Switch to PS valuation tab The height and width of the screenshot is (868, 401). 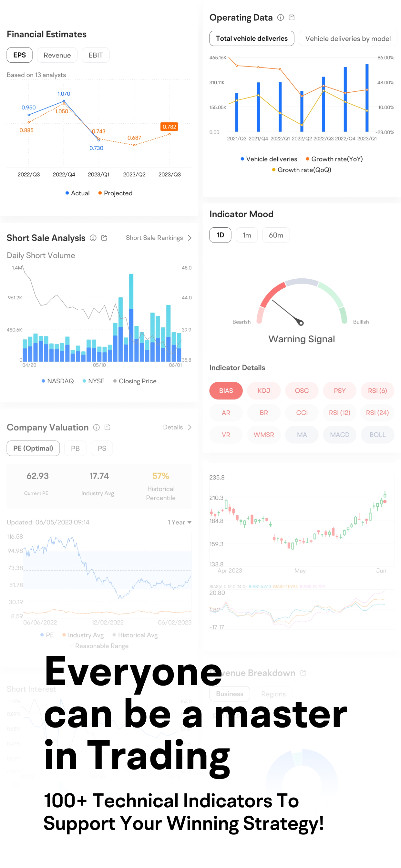[102, 448]
